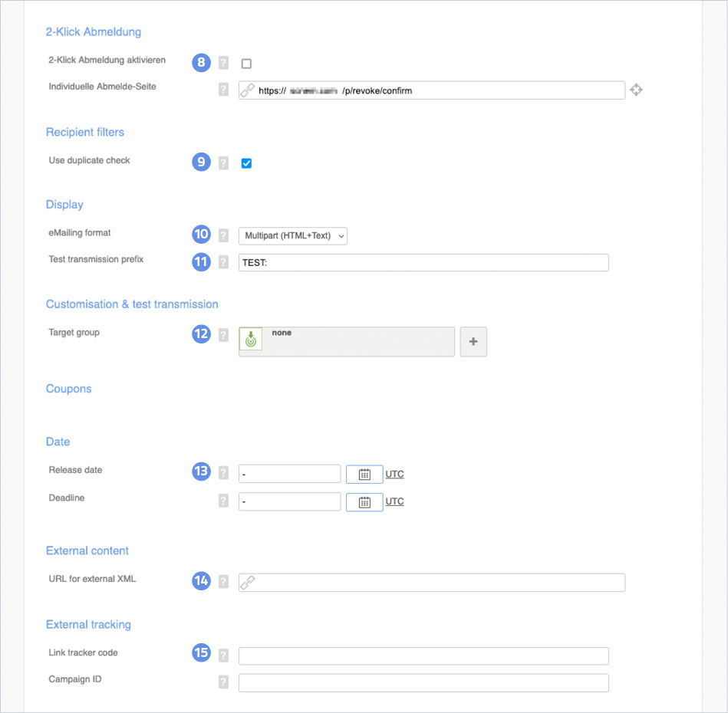Click help icon for Individuelle Abmelde-Seite
The image size is (728, 713).
(x=223, y=89)
